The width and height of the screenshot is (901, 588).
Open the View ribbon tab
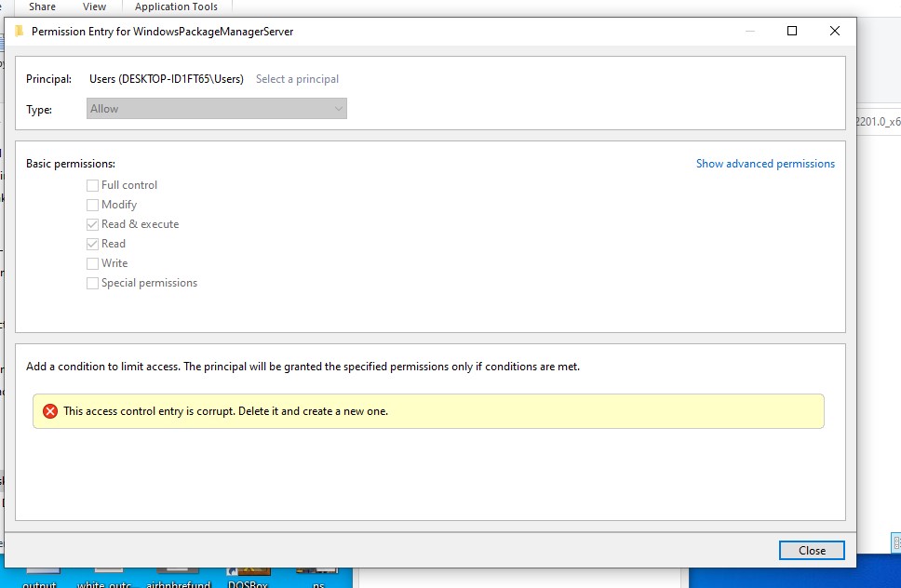click(x=94, y=7)
